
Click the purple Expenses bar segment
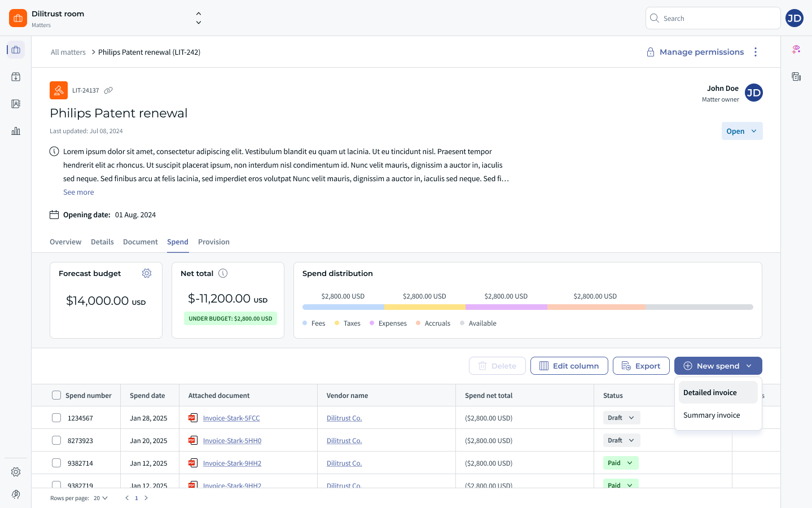pos(506,307)
